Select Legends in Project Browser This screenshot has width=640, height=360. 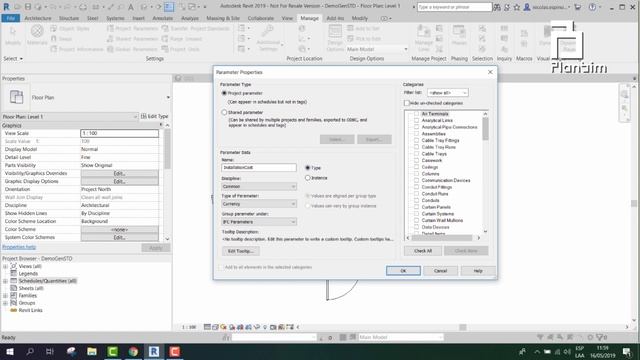point(28,274)
